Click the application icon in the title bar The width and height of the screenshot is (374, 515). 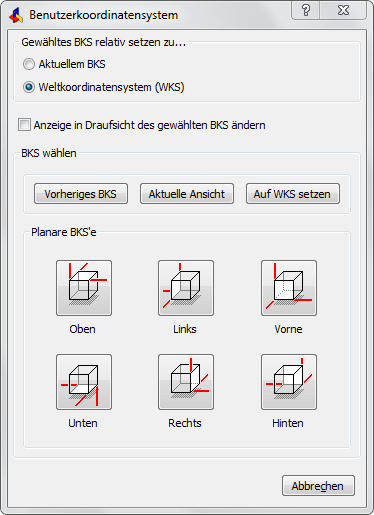16,15
